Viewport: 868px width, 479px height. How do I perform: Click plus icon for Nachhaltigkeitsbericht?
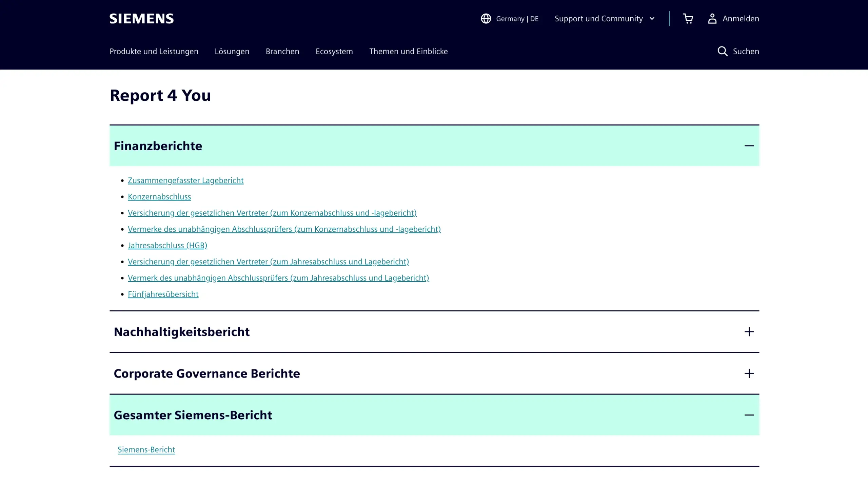(x=749, y=332)
